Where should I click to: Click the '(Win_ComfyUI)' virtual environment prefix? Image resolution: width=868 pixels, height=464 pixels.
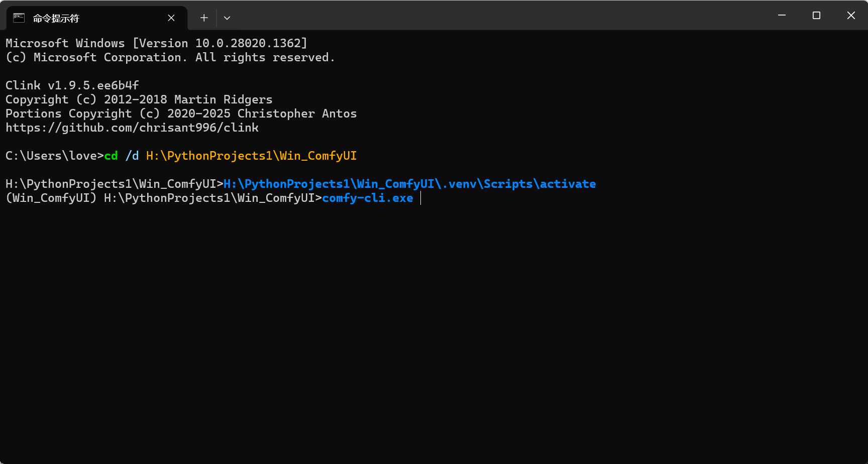tap(51, 198)
